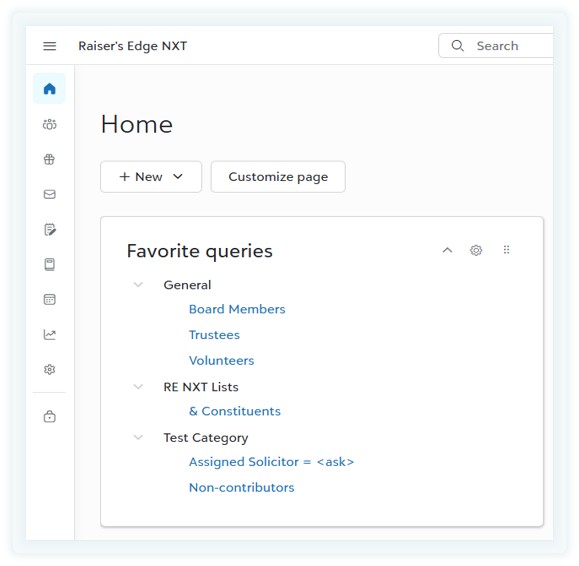Collapse the Test Category group
579x566 pixels.
click(138, 438)
